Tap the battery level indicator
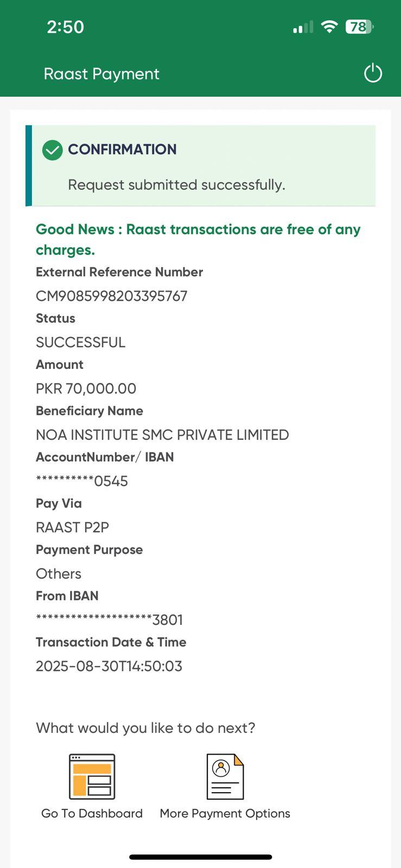This screenshot has width=401, height=868. pyautogui.click(x=359, y=27)
